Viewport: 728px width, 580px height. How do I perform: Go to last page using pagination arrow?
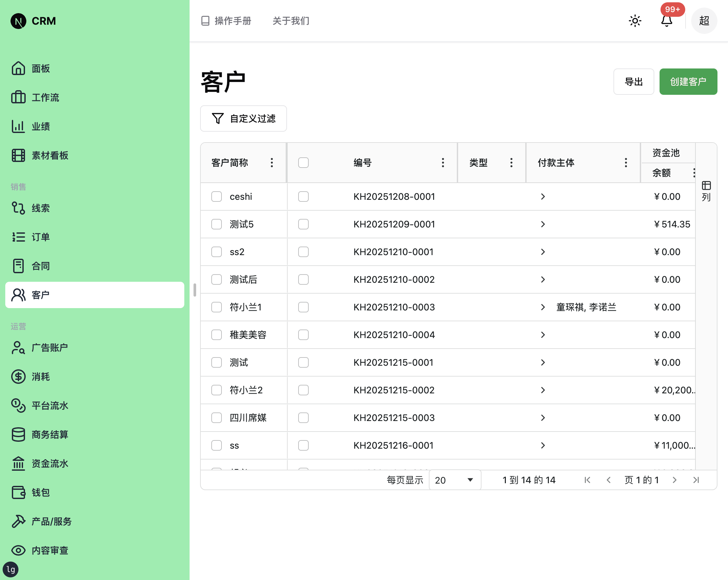(696, 480)
